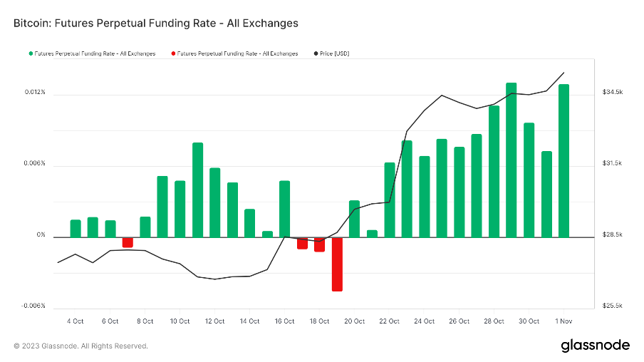Image resolution: width=644 pixels, height=362 pixels.
Task: Toggle the green Futures Perpetual Funding Rate legend label
Action: pos(95,53)
